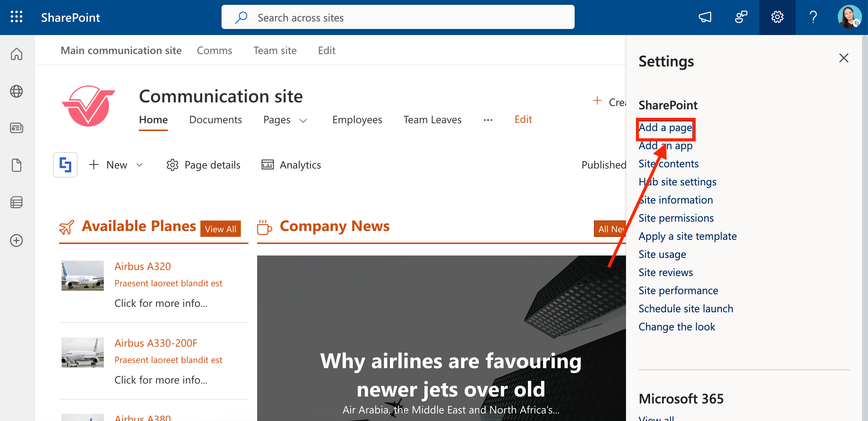Open the Airbus A320 link
Viewport: 868px width, 421px height.
[x=142, y=266]
